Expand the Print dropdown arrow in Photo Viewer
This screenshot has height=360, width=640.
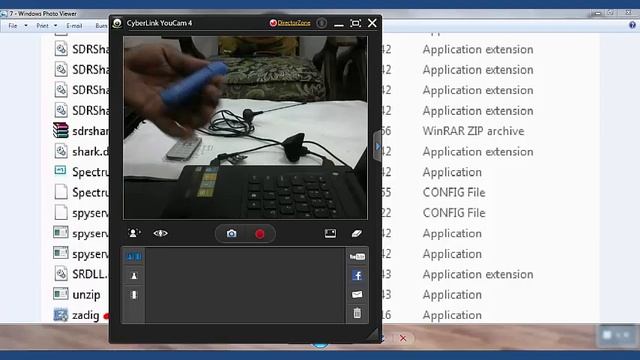pyautogui.click(x=56, y=26)
